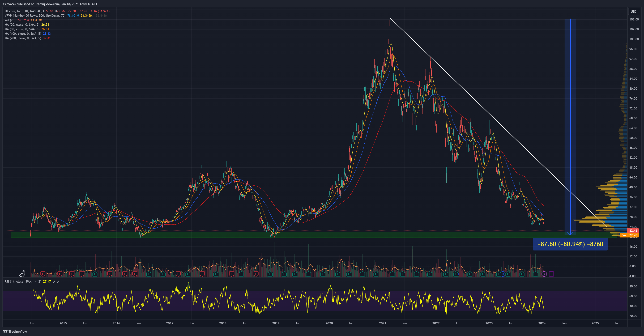Select the MA 200 indicator legend line
The width and height of the screenshot is (644, 336).
pos(23,38)
